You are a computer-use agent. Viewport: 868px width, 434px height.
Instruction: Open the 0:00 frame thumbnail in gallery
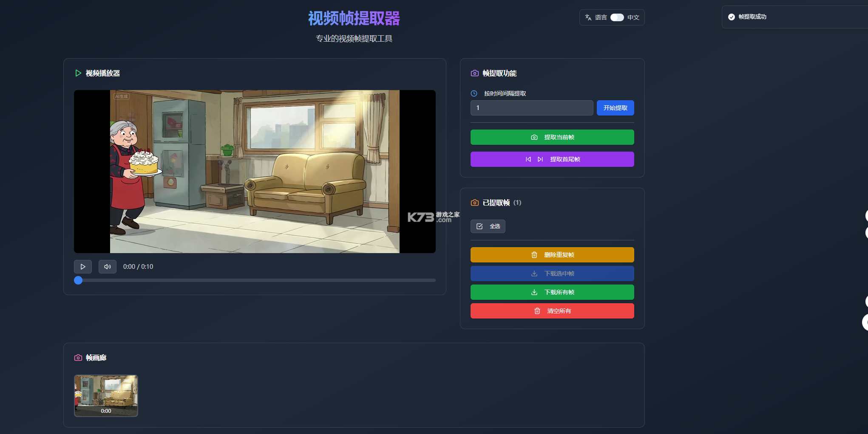[x=106, y=396]
